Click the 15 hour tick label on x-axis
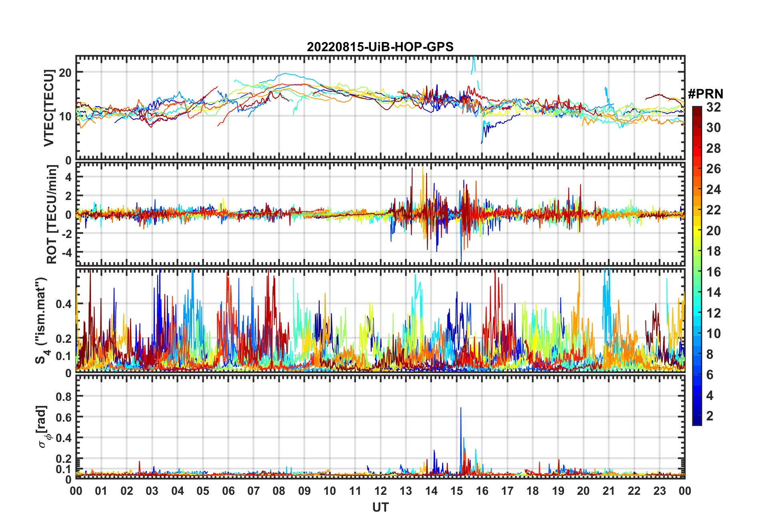 [x=457, y=491]
